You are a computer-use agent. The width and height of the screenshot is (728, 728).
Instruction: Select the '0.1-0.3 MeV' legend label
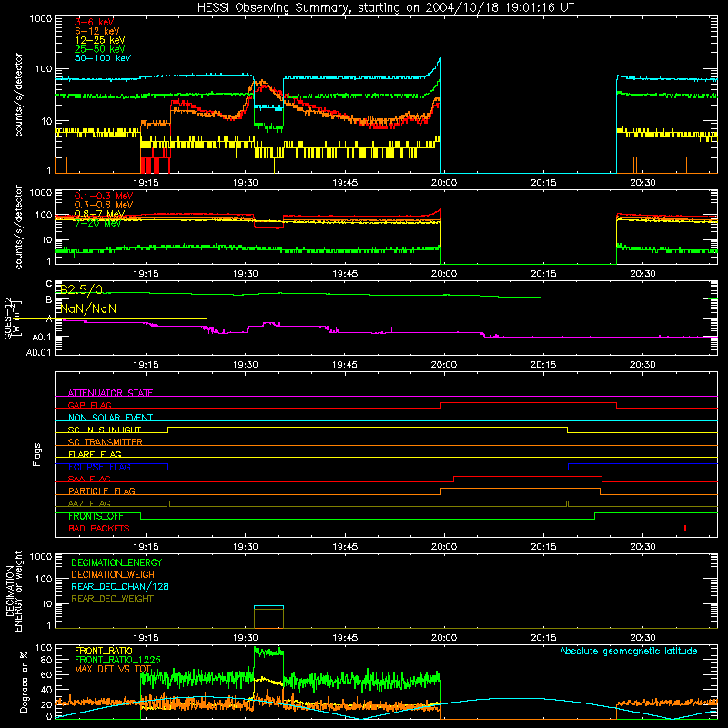pos(104,196)
